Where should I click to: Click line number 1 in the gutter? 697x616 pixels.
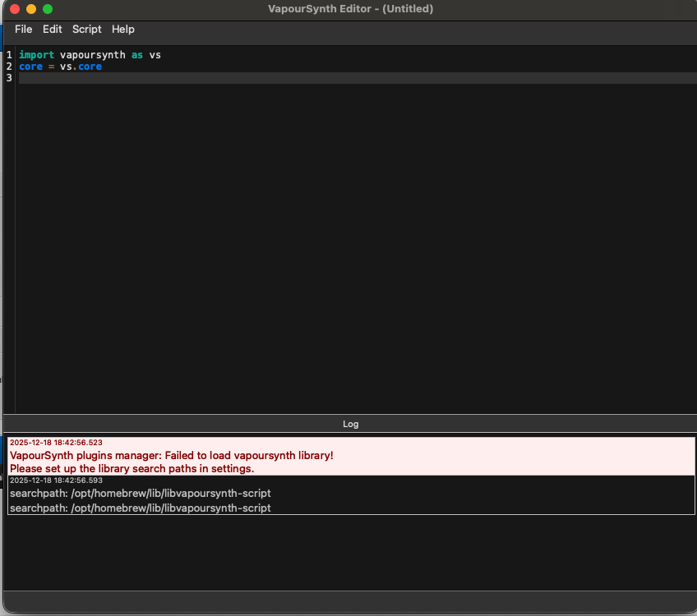tap(9, 55)
